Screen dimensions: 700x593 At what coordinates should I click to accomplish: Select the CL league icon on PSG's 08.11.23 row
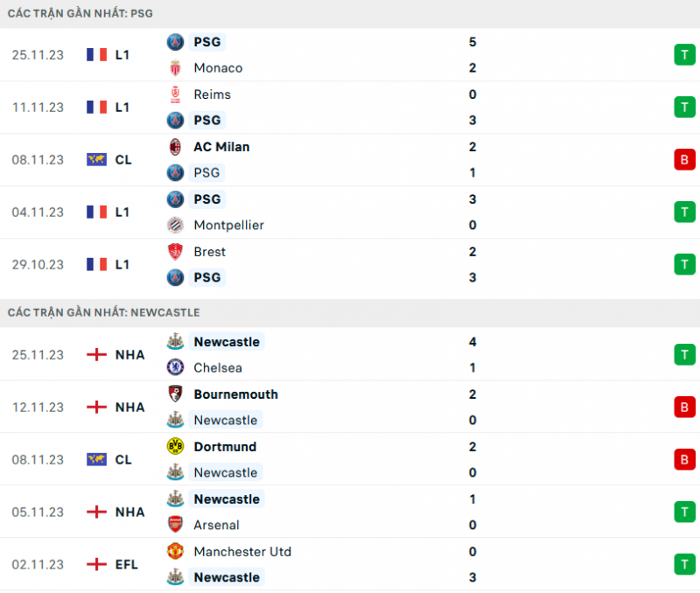tap(108, 160)
